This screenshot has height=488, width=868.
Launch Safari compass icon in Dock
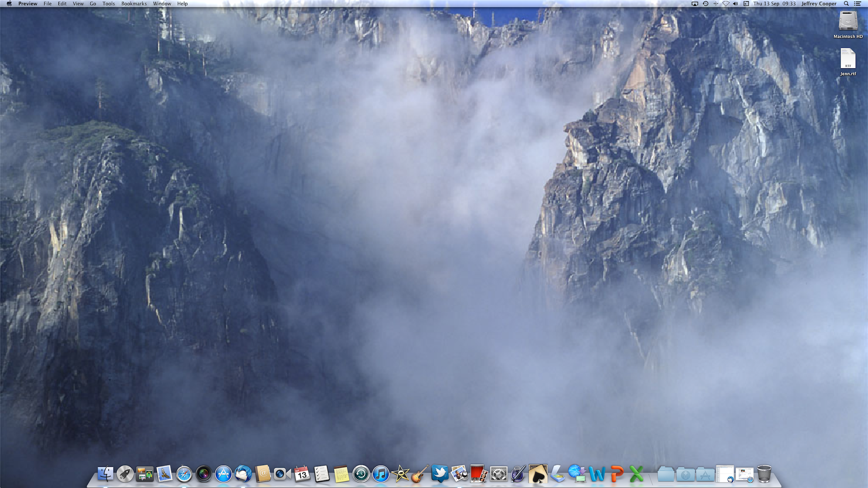pyautogui.click(x=184, y=474)
